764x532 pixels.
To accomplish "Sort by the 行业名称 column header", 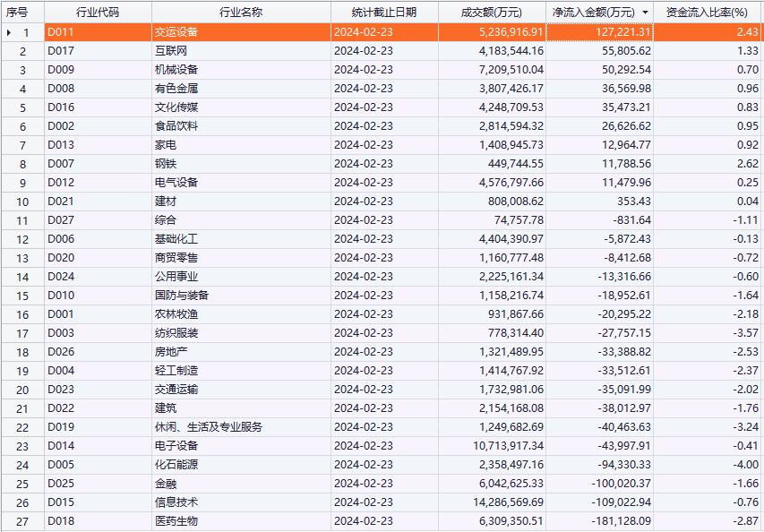I will 241,13.
